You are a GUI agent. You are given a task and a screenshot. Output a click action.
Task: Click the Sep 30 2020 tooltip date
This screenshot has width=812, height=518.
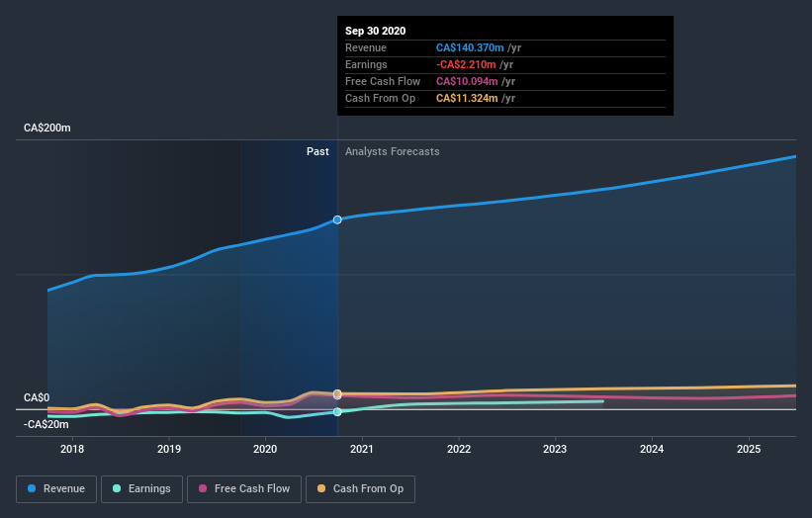(376, 31)
